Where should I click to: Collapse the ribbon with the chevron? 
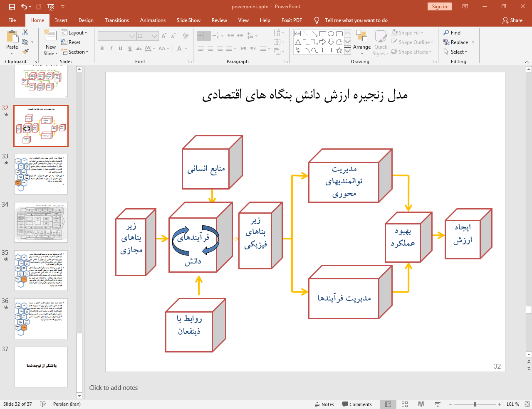tap(527, 62)
